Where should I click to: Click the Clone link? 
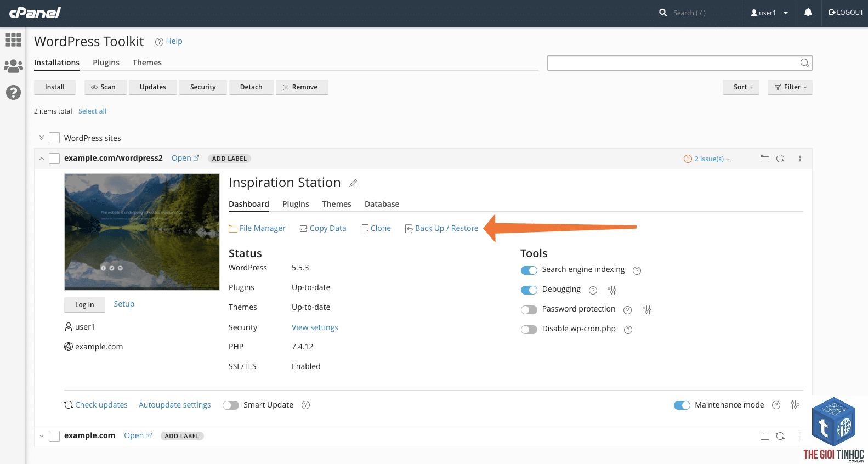(376, 228)
